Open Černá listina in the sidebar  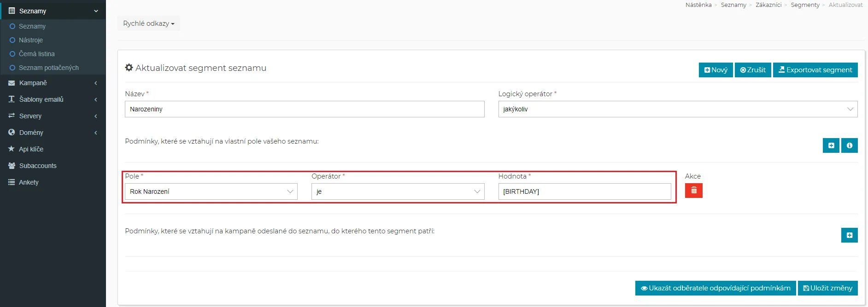point(36,54)
